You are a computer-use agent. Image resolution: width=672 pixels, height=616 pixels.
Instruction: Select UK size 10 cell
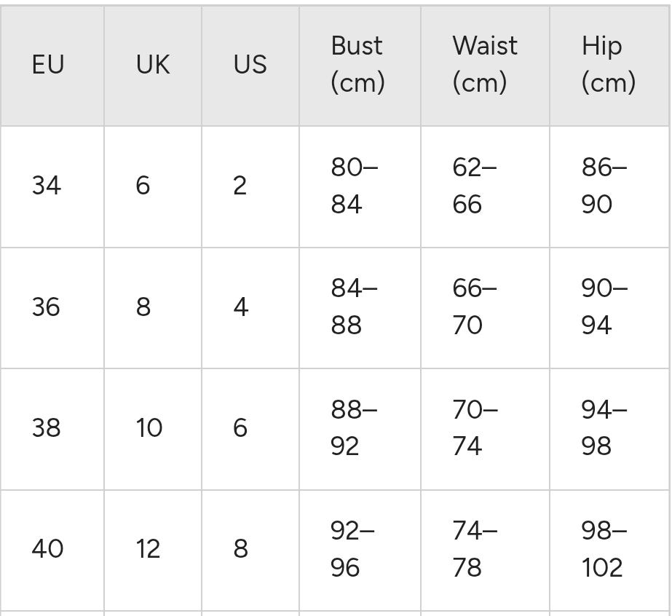149,427
